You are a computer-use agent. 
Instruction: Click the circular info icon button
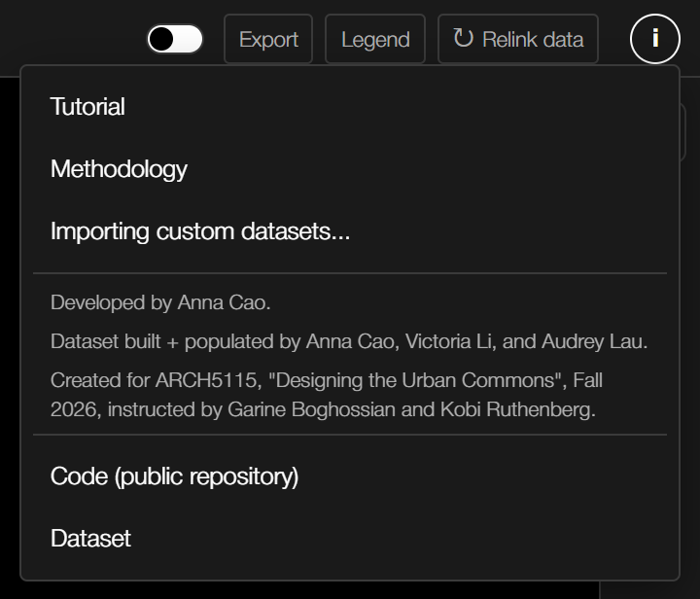tap(655, 39)
